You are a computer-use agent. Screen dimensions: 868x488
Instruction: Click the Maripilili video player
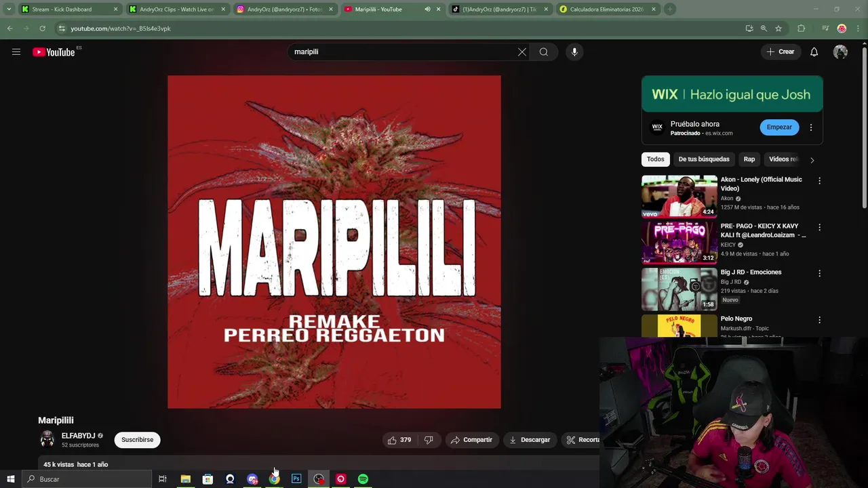point(334,242)
